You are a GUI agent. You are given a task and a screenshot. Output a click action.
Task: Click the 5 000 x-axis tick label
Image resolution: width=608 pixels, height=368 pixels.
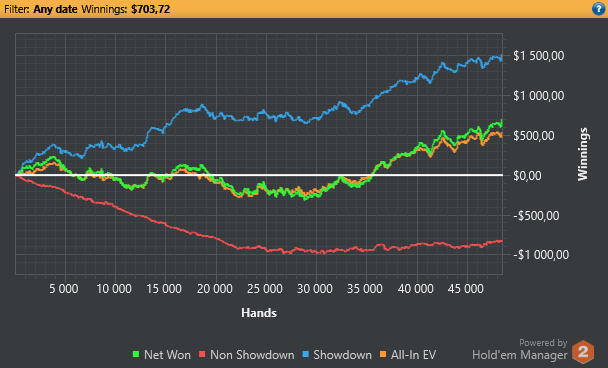point(64,289)
